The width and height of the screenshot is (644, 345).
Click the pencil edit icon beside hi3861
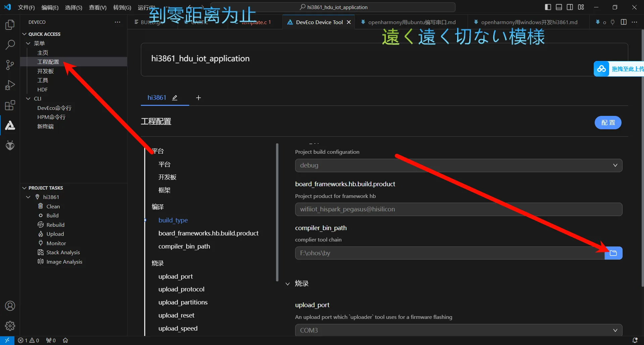[175, 98]
